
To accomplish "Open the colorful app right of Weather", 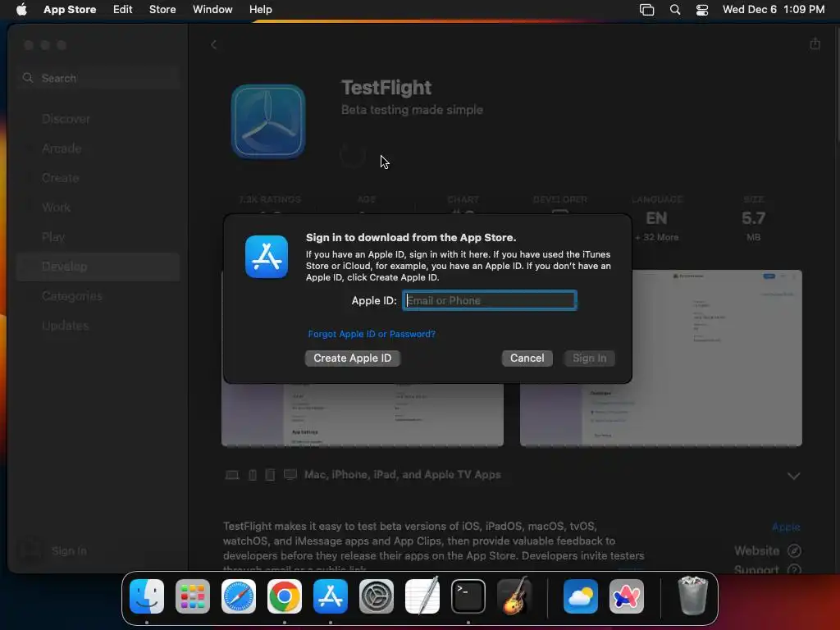I will coord(627,596).
